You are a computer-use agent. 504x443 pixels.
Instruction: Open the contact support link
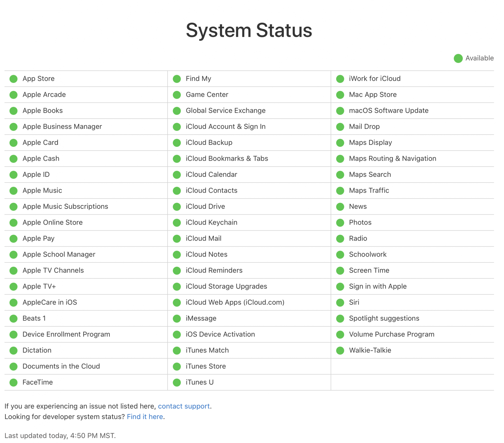(x=184, y=406)
